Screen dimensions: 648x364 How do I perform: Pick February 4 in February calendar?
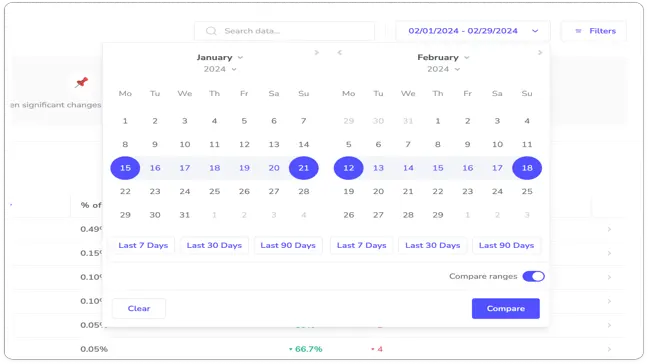click(x=527, y=121)
